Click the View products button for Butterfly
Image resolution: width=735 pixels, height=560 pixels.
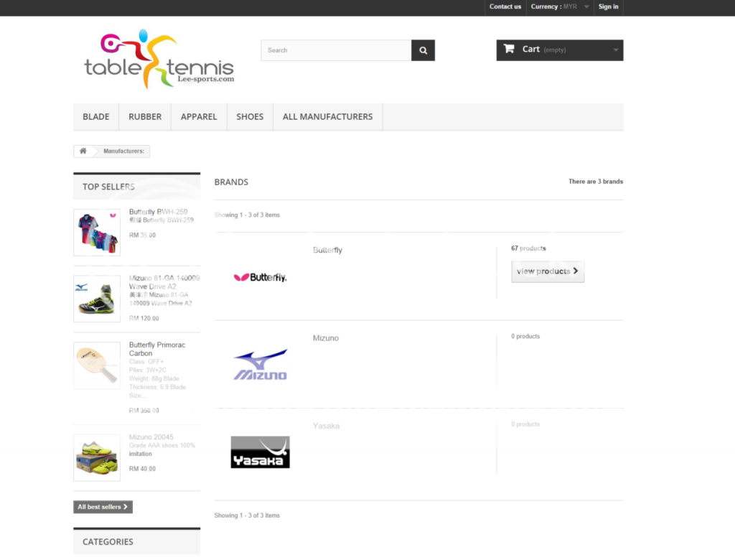(x=547, y=272)
